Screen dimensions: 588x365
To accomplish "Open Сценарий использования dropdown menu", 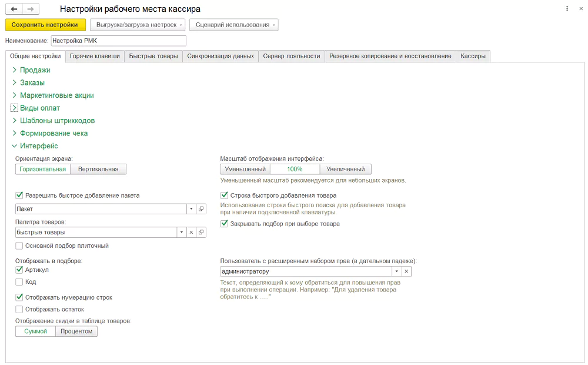I will pyautogui.click(x=234, y=25).
